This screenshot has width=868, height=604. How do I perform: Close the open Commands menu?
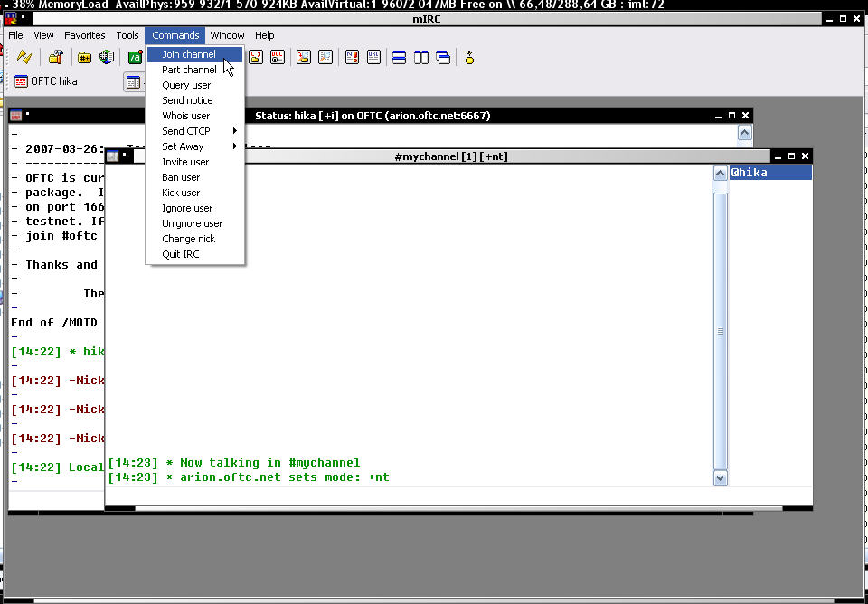[175, 35]
